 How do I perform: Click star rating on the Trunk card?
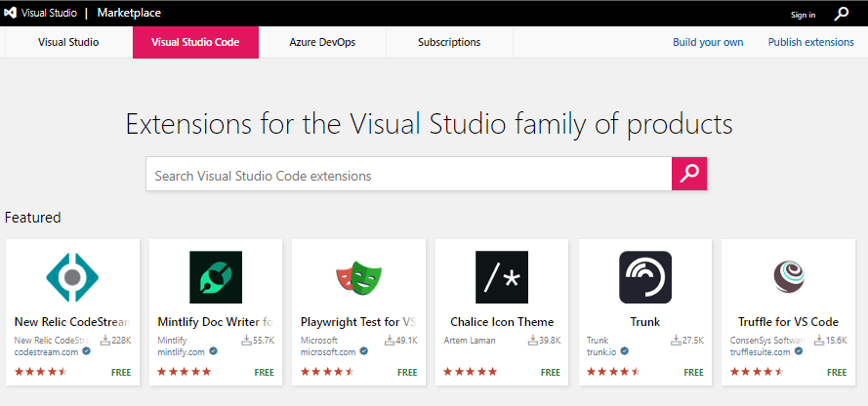click(x=613, y=372)
